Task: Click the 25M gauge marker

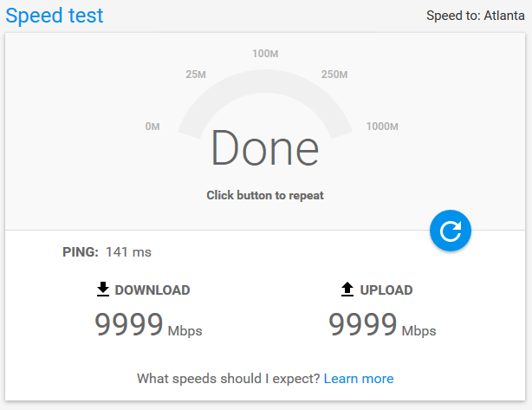Action: point(196,75)
